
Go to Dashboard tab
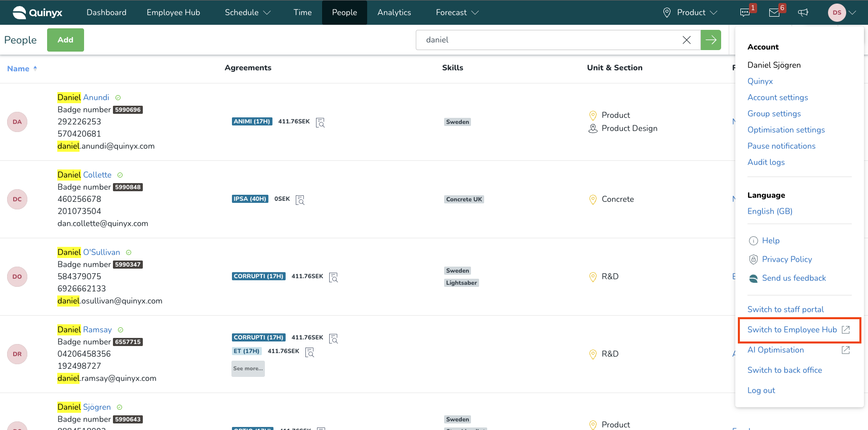point(106,13)
